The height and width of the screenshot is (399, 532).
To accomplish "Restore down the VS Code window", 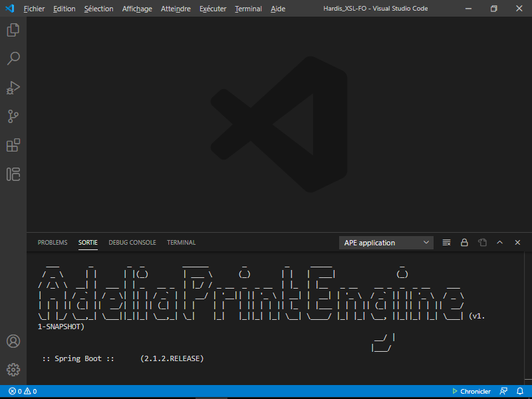I will [493, 9].
